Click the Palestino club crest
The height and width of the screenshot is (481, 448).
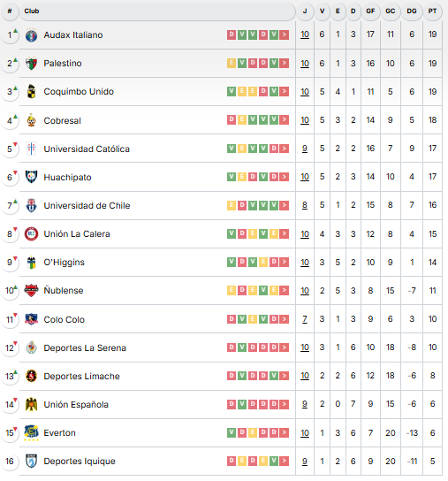[31, 63]
